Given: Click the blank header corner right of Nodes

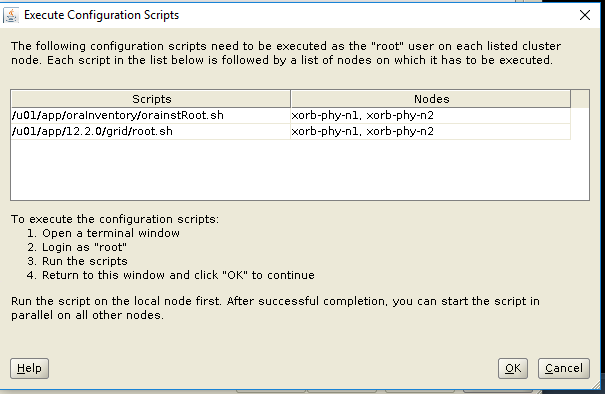Looking at the screenshot, I should (580, 99).
